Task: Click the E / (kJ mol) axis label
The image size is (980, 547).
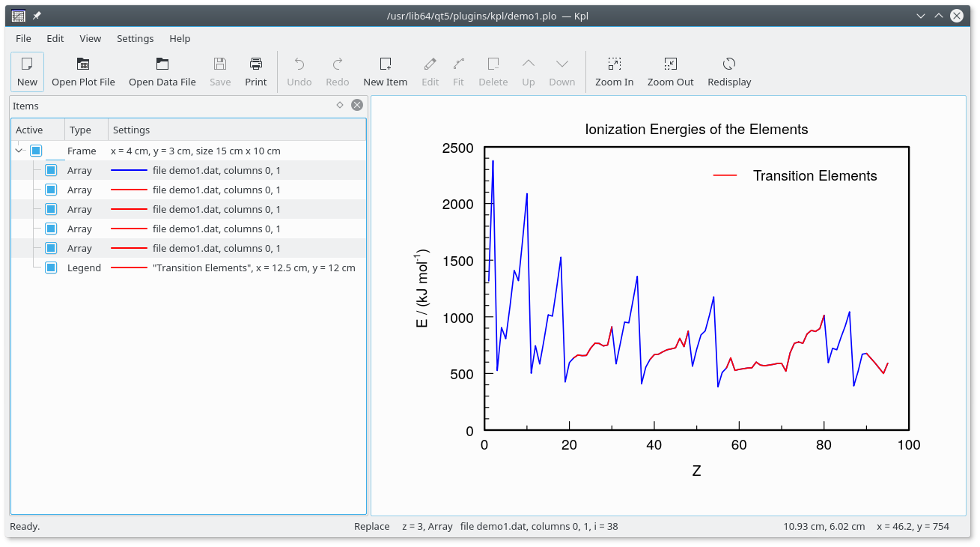Action: (x=423, y=288)
